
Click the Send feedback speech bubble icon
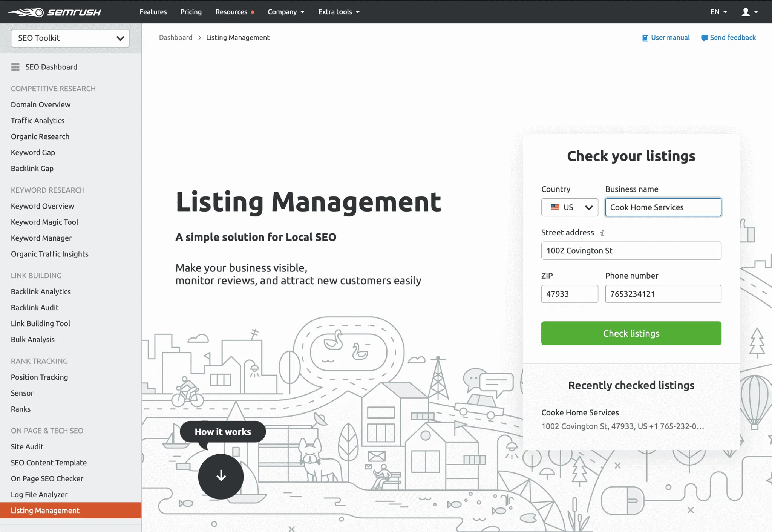tap(704, 38)
